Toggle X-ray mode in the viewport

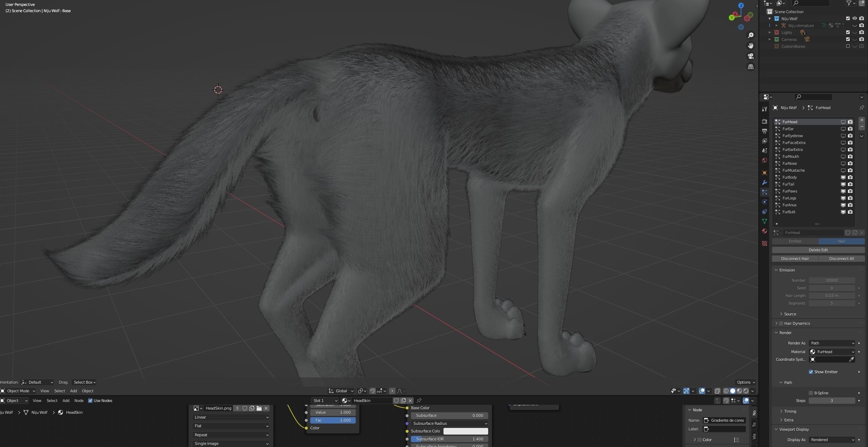[718, 391]
